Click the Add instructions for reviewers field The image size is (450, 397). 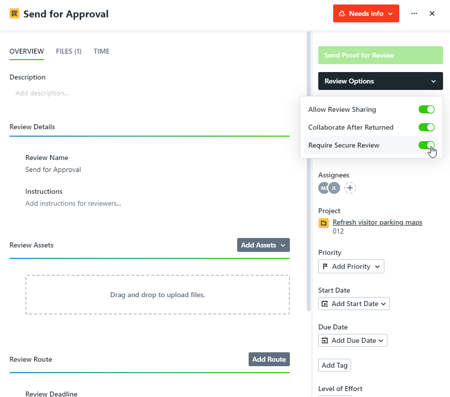(73, 203)
